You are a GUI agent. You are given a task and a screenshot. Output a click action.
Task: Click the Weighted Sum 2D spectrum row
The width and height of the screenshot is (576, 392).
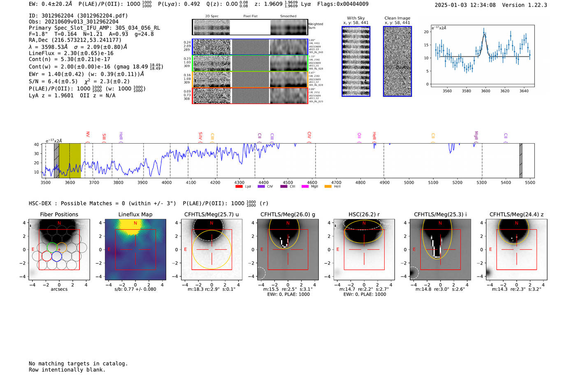(250, 27)
